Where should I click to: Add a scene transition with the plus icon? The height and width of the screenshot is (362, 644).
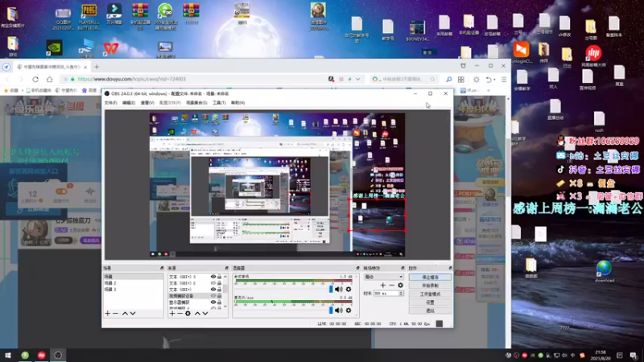pos(383,286)
